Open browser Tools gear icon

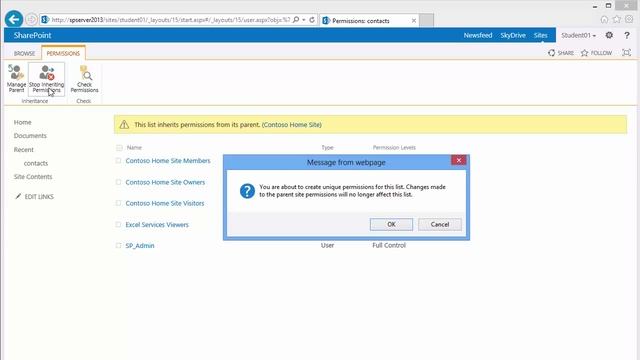(x=629, y=19)
